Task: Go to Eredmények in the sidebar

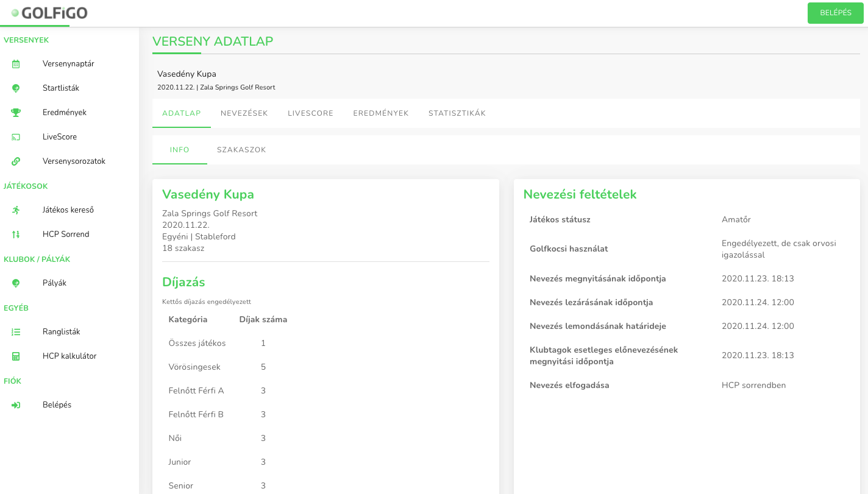Action: (x=65, y=113)
